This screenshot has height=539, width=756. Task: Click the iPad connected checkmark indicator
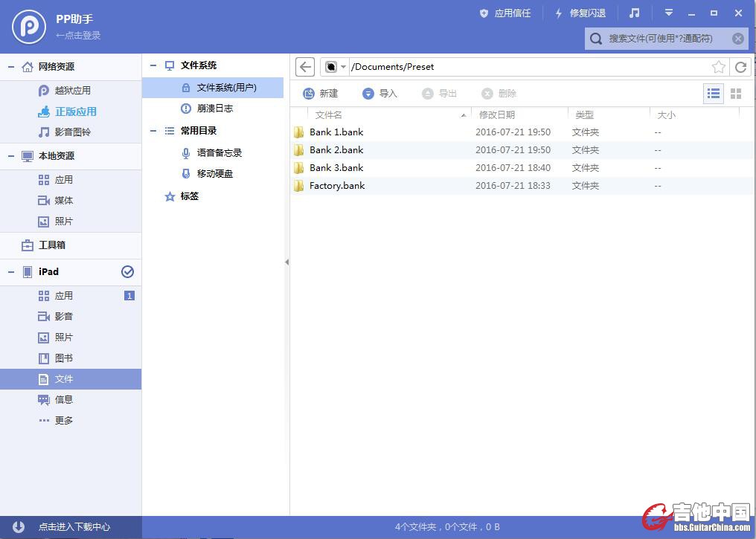127,272
